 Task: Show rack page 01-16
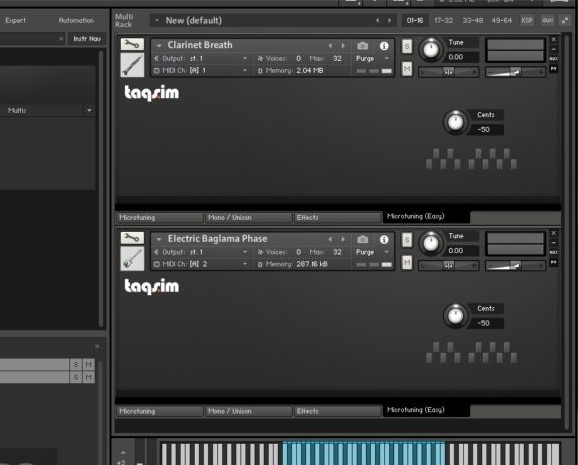[415, 21]
